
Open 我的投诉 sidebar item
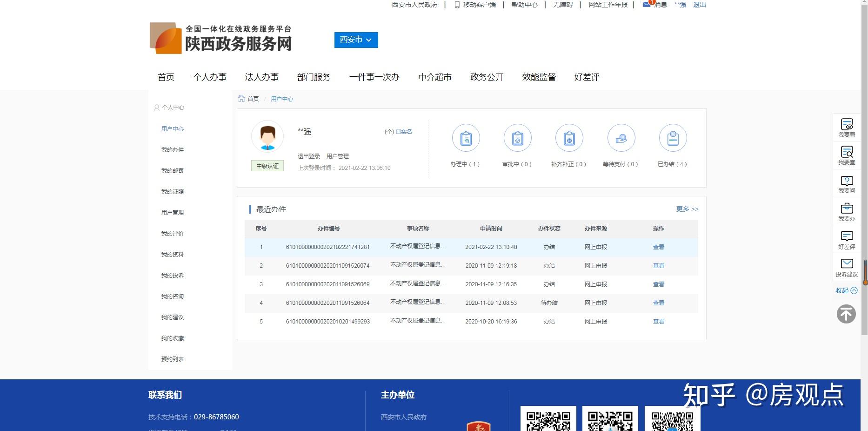click(173, 276)
